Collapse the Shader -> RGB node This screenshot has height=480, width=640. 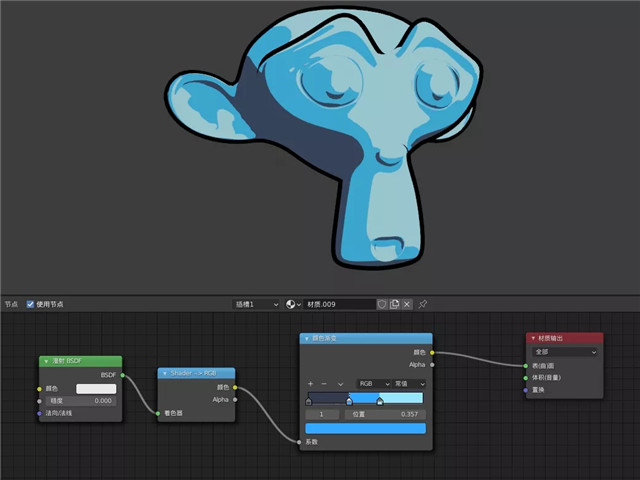[165, 373]
